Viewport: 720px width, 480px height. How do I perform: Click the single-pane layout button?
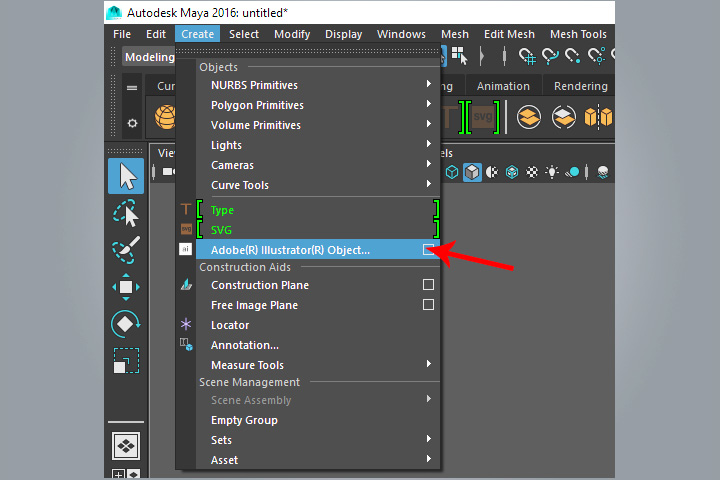point(126,446)
